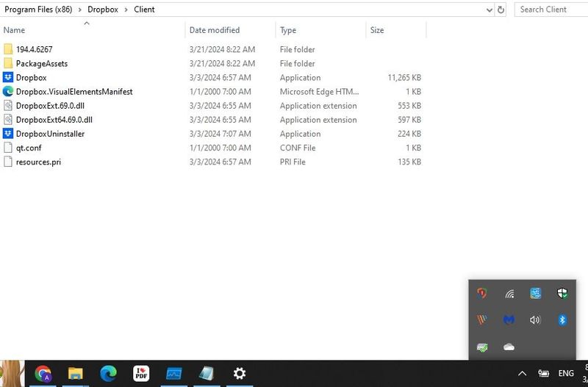Screen dimensions: 588x387
Task: Click the DropboxExt64.69.0.dll file icon
Action: 8,120
